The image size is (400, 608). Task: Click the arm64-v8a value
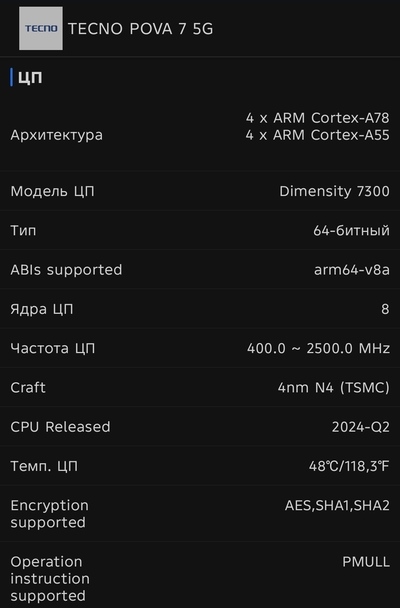[x=352, y=269]
